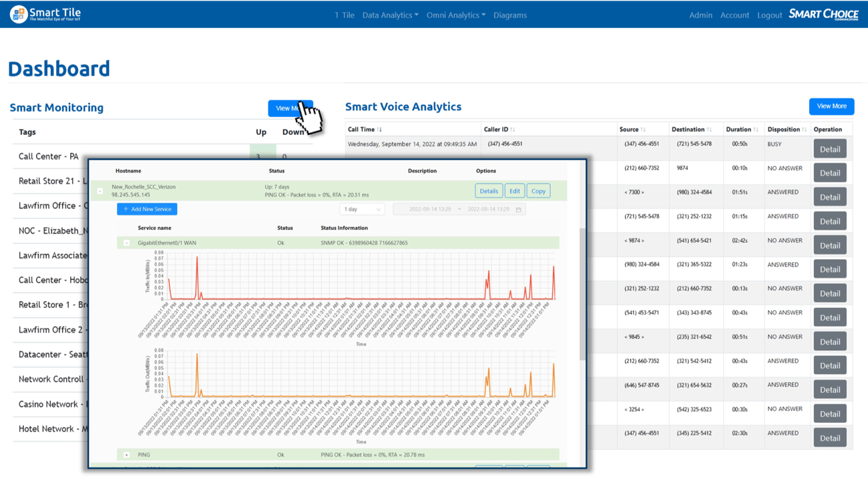The image size is (868, 493).
Task: Open the Data Analytics menu
Action: (x=390, y=15)
